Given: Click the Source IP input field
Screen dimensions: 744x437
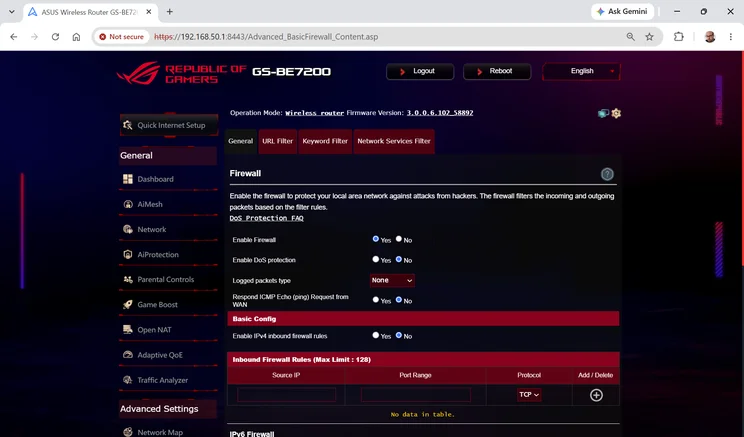Looking at the screenshot, I should 287,395.
